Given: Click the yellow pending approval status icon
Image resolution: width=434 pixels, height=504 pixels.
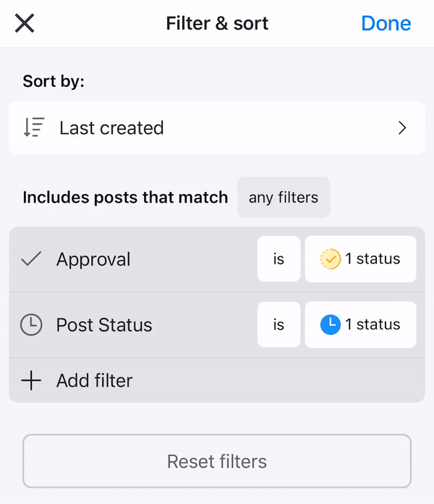Looking at the screenshot, I should tap(330, 259).
